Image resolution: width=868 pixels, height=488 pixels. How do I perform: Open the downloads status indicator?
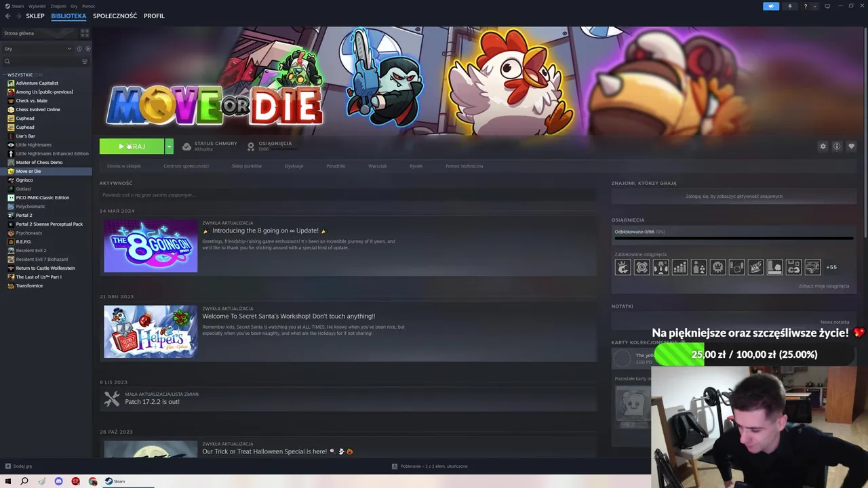(x=430, y=466)
